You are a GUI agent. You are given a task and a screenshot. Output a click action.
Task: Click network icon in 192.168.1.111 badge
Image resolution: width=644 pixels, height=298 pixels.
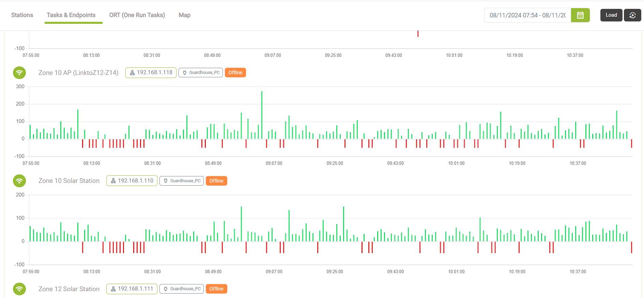pyautogui.click(x=113, y=289)
